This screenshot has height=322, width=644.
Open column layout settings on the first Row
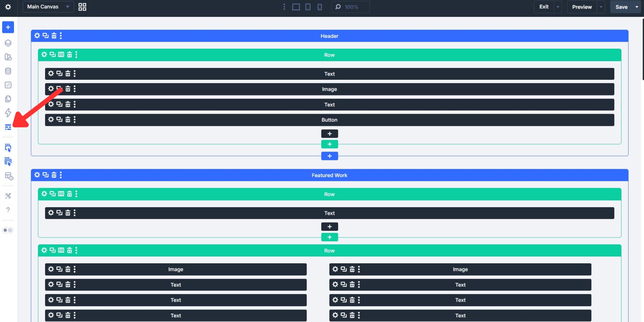coord(60,55)
